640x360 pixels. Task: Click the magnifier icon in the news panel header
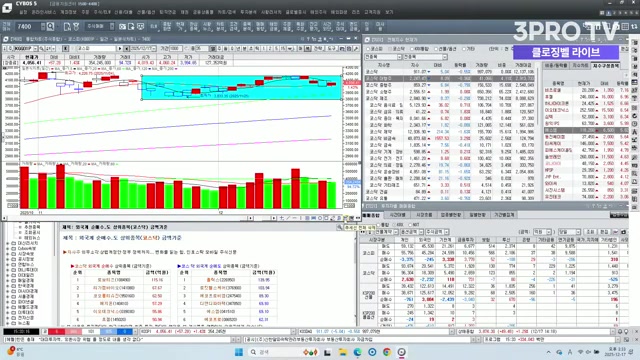pos(339,227)
